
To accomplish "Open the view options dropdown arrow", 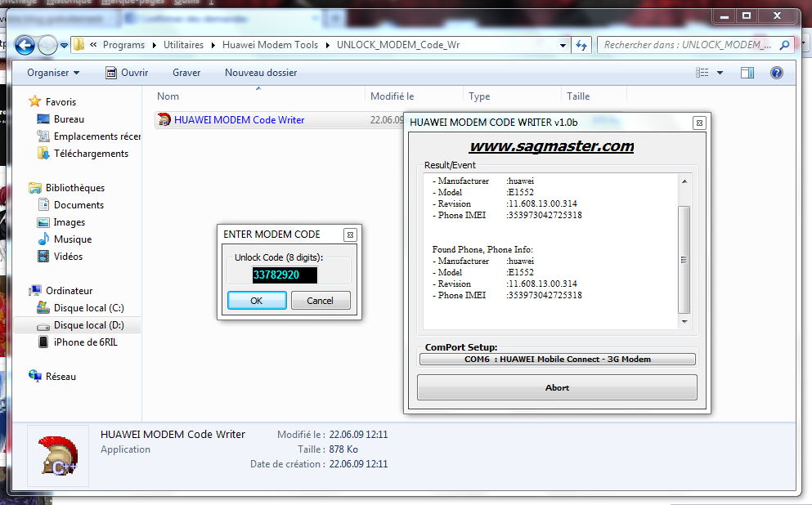I will 720,73.
